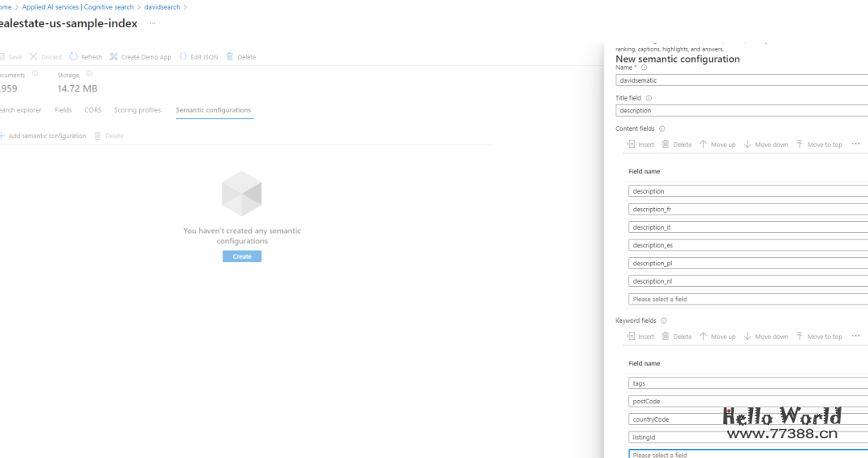
Task: Switch to the Fields tab
Action: coord(63,110)
